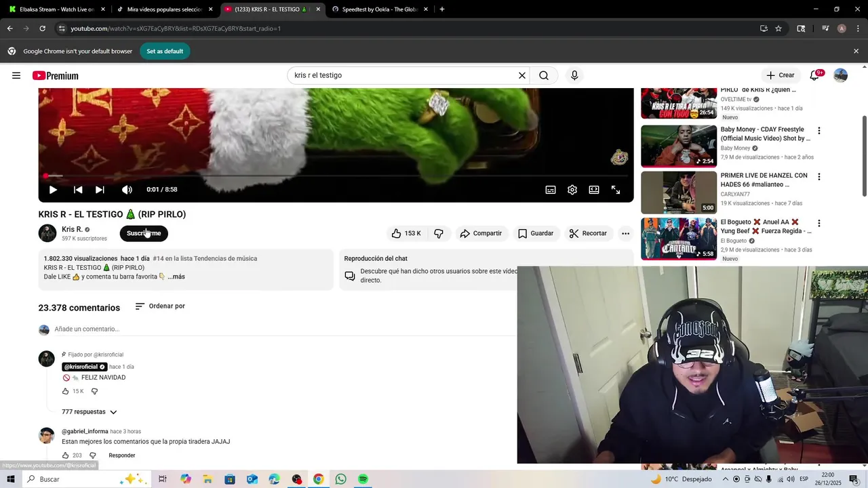
Task: Click the music trends ranking hashtag #14
Action: point(205,258)
